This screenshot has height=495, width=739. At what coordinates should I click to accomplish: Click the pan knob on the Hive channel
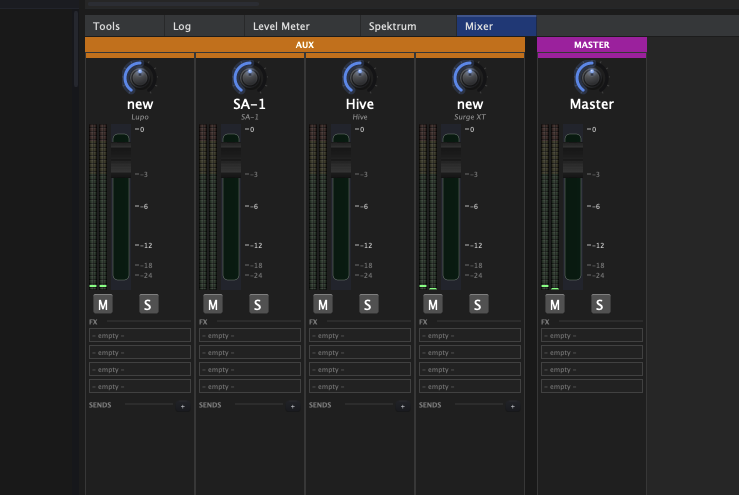click(360, 77)
